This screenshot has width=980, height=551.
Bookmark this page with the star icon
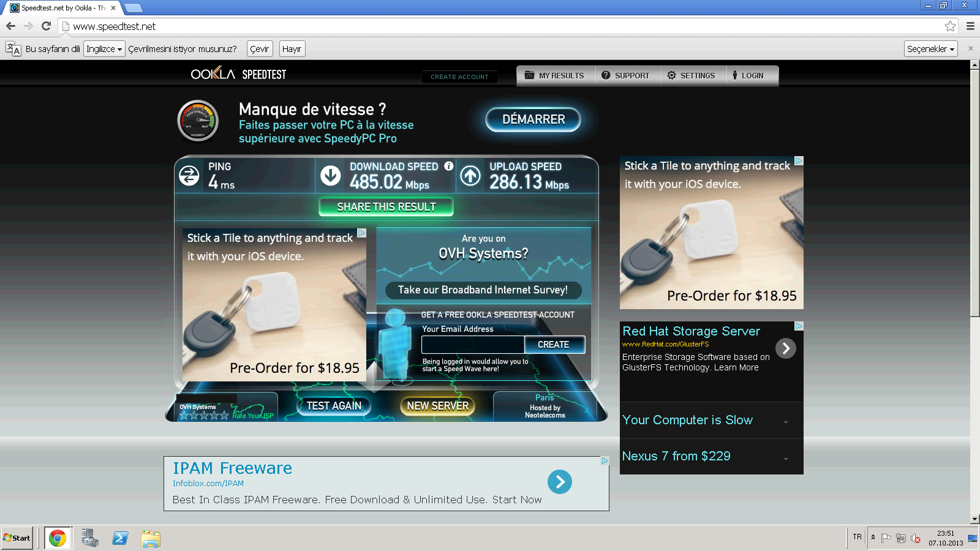[x=950, y=26]
